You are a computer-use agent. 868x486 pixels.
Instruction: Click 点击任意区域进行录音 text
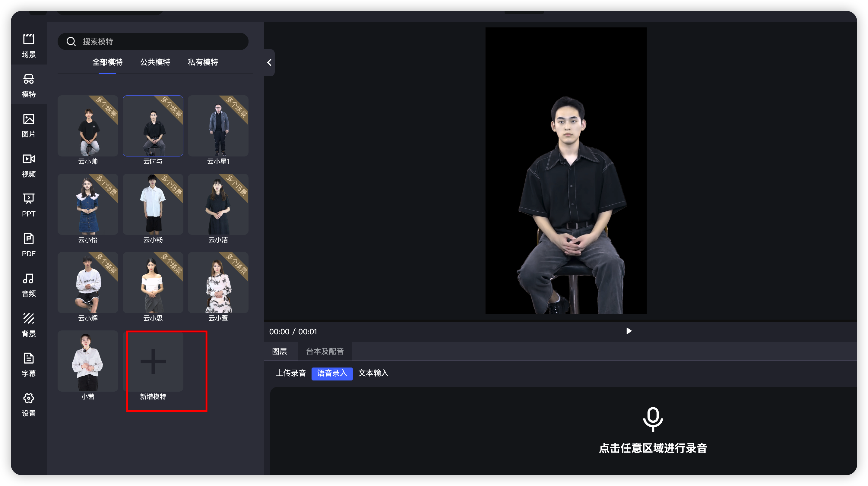pos(653,448)
